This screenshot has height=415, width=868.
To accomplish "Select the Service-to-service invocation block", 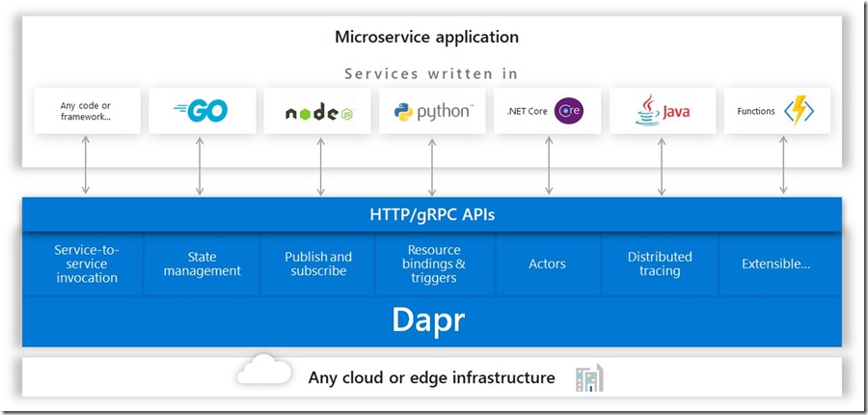I will (x=86, y=263).
